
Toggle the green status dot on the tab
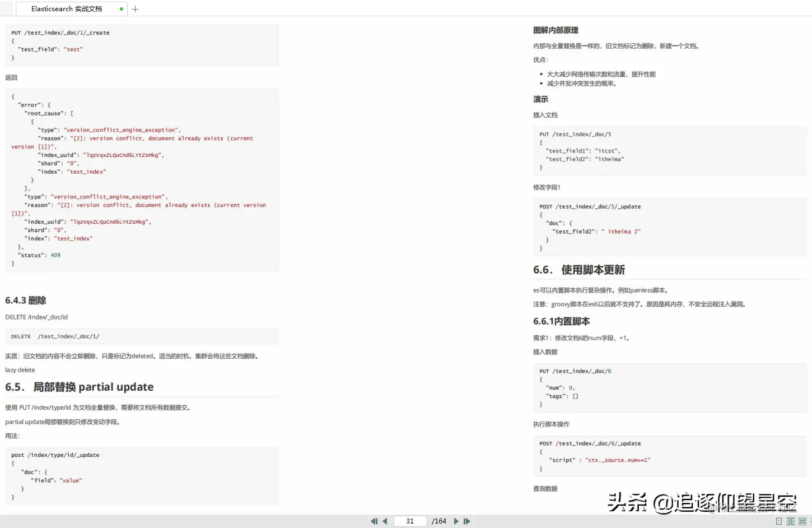(x=120, y=9)
